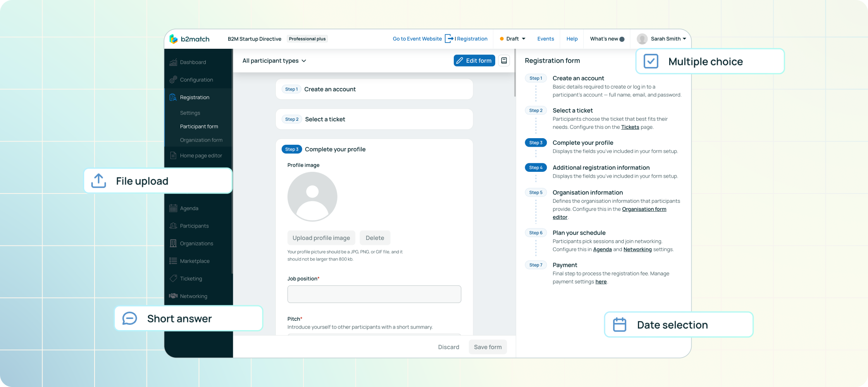Image resolution: width=868 pixels, height=387 pixels.
Task: Click the Multiple choice checkbox icon
Action: [x=651, y=62]
